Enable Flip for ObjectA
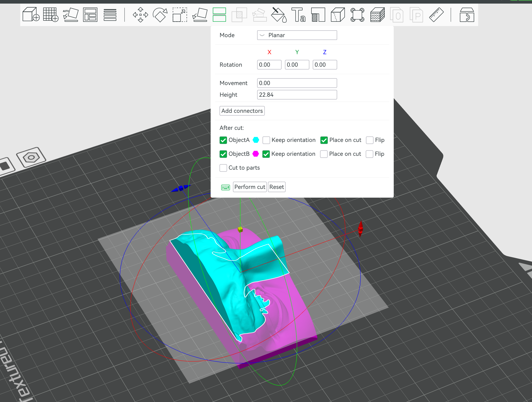This screenshot has width=532, height=402. [370, 140]
